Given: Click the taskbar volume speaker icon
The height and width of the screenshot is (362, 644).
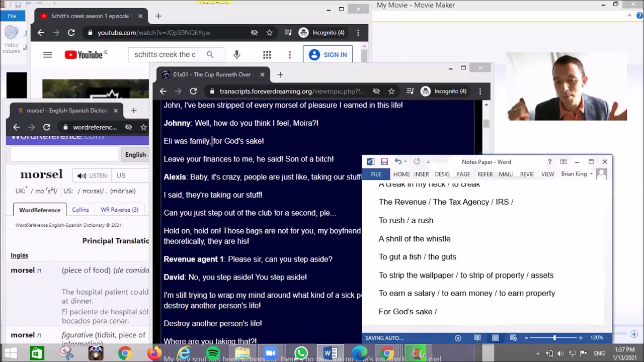Looking at the screenshot, I should click(x=560, y=353).
